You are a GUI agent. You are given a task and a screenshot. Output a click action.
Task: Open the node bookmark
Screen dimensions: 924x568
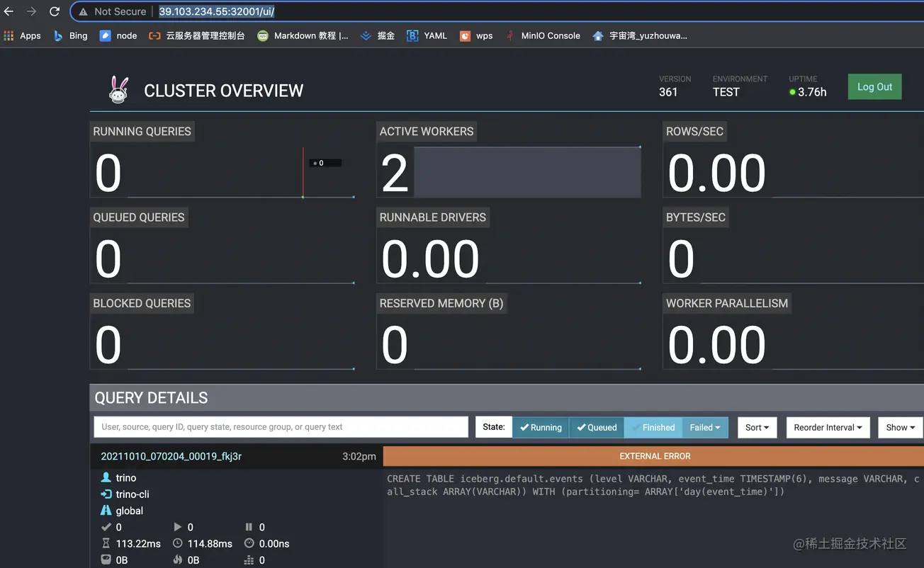pos(118,35)
